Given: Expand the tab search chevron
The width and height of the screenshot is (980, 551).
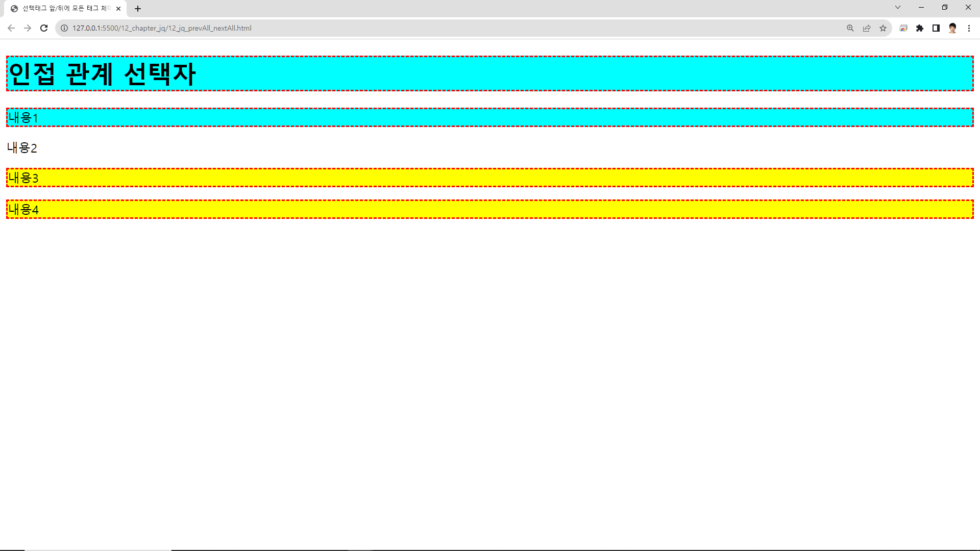Looking at the screenshot, I should point(898,7).
